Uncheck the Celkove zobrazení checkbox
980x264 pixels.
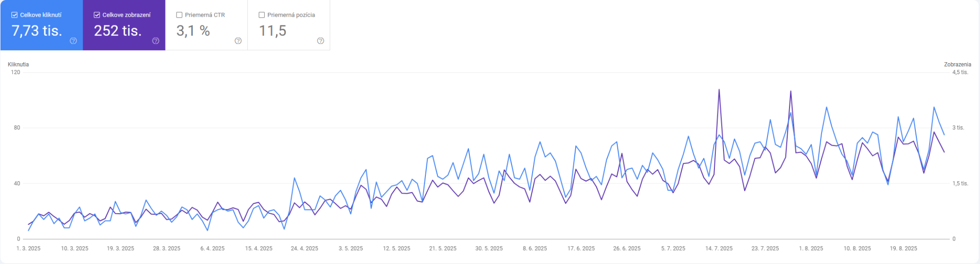click(x=97, y=15)
